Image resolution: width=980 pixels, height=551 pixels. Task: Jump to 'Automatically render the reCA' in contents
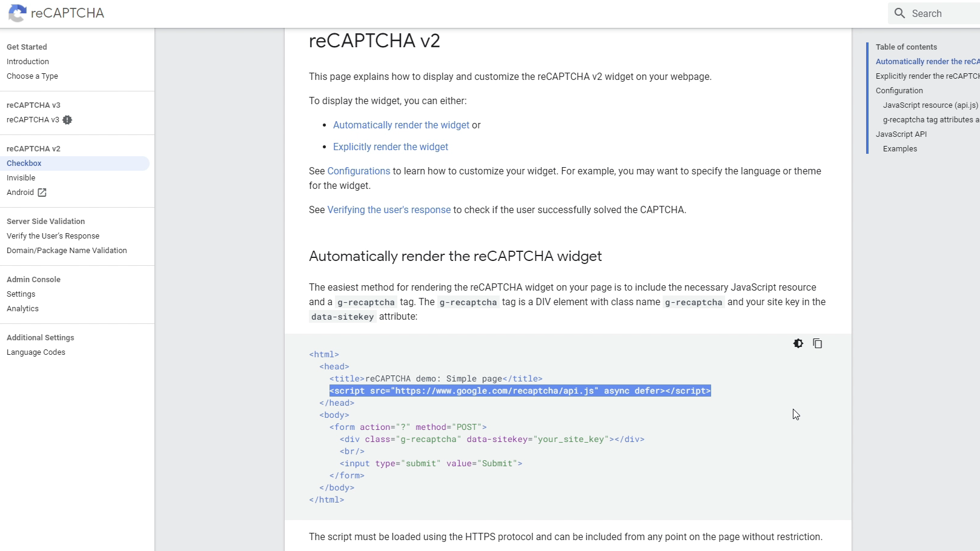pos(927,62)
